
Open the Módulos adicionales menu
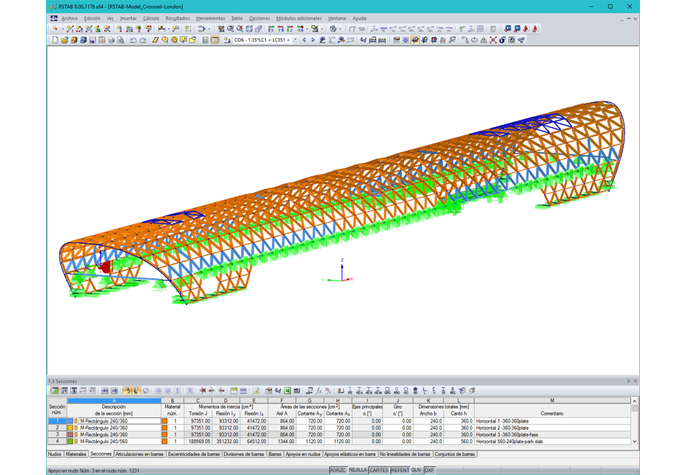(x=299, y=18)
